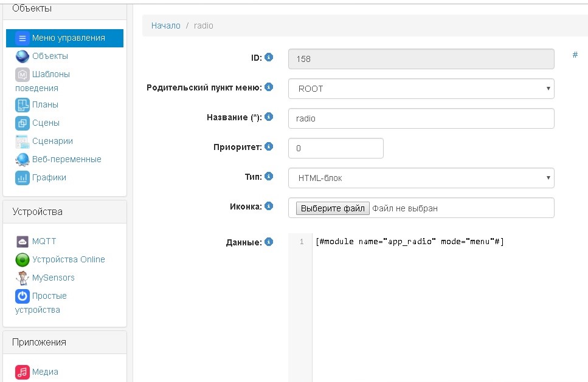Viewport: 588px width, 382px height.
Task: Open Веб-переменные menu item
Action: [66, 159]
